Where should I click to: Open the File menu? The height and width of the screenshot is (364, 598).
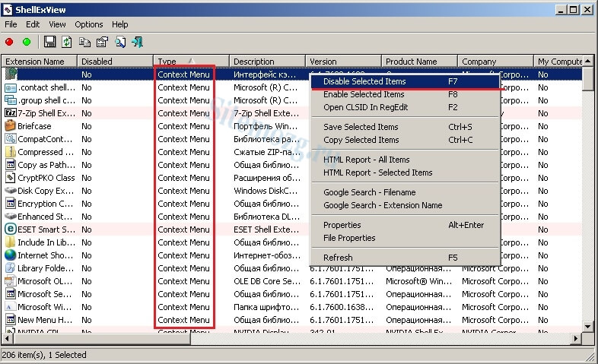(11, 24)
